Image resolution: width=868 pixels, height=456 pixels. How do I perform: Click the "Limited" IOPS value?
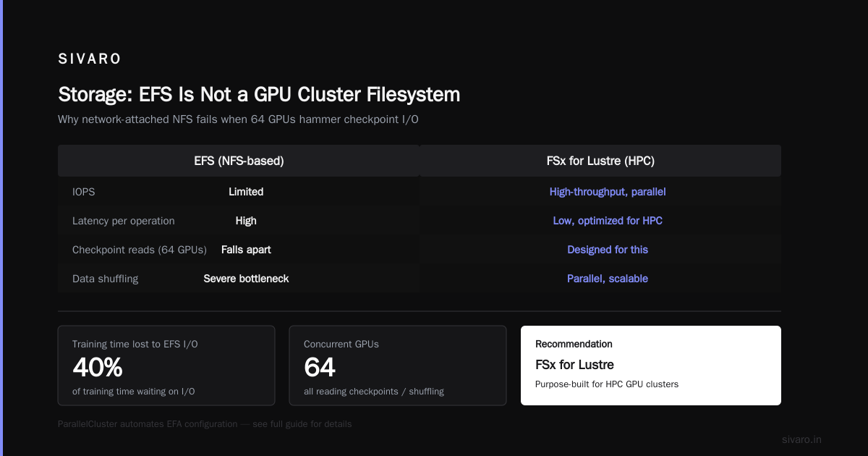(x=246, y=192)
